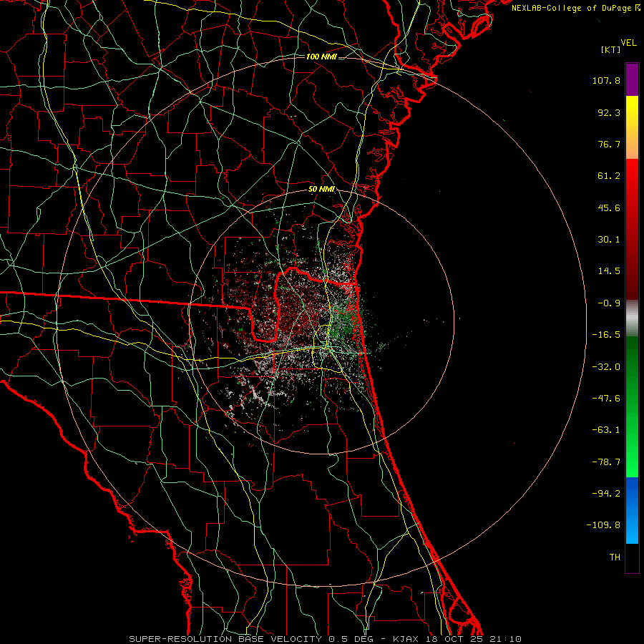Click the 92.3 velocity scale value

click(609, 112)
